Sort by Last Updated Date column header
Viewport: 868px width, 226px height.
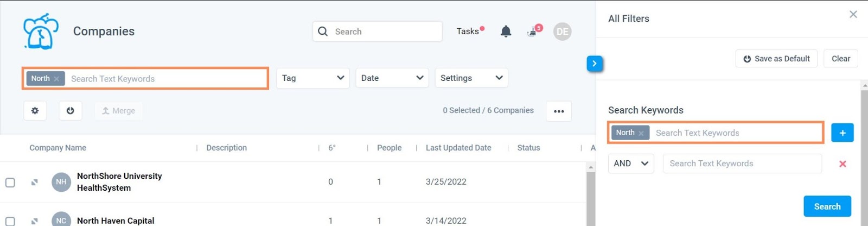click(x=458, y=148)
